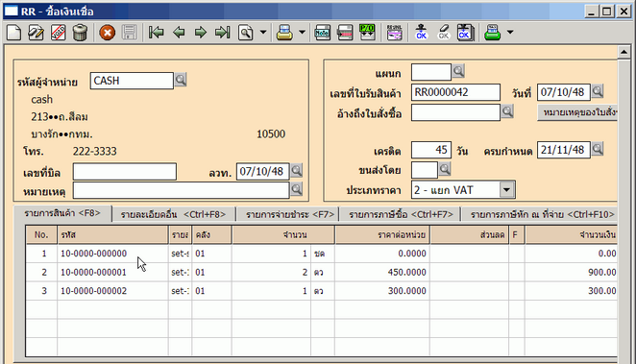
Task: Open dropdown arrow beside search document icon
Action: pyautogui.click(x=263, y=32)
